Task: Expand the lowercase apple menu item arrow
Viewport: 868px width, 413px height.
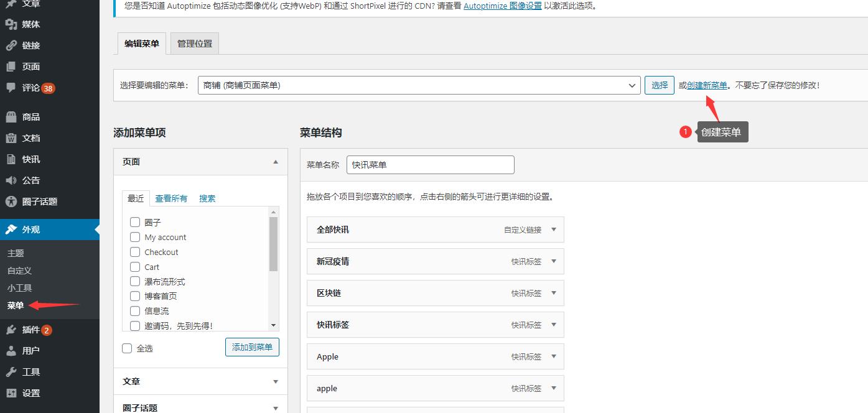Action: click(x=554, y=388)
